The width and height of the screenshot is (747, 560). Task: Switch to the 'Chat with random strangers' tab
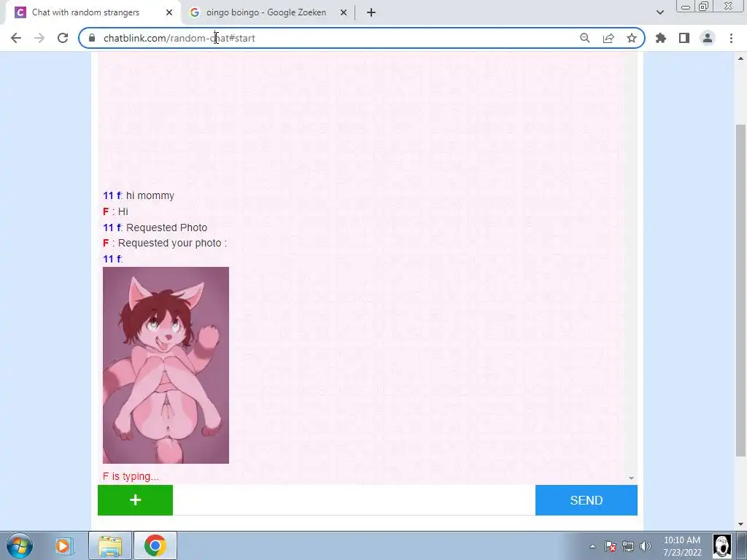[x=86, y=12]
